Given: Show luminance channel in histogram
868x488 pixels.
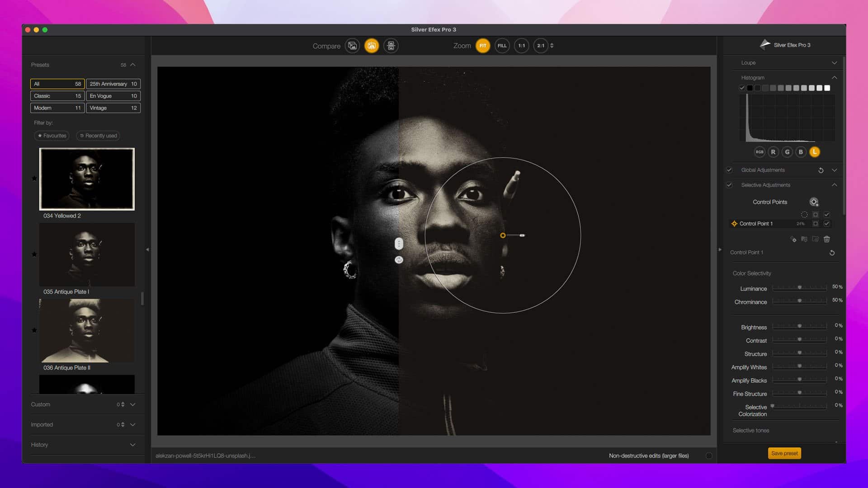Looking at the screenshot, I should pos(814,152).
